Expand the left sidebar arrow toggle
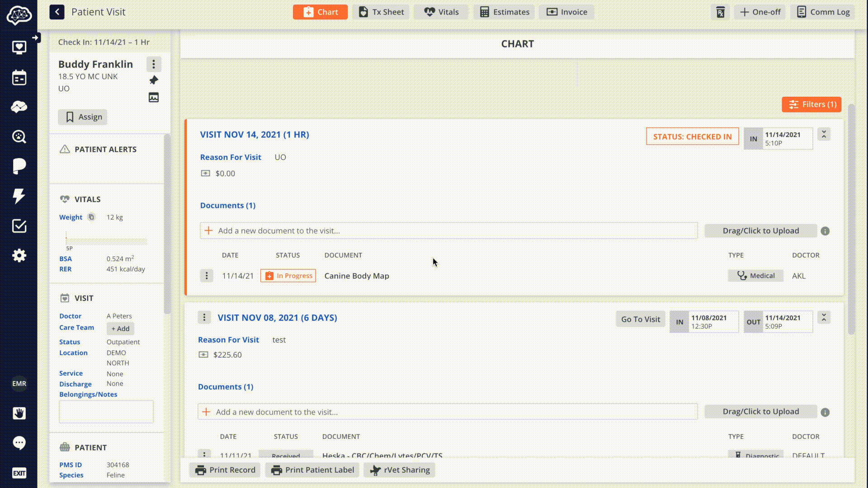 tap(35, 38)
